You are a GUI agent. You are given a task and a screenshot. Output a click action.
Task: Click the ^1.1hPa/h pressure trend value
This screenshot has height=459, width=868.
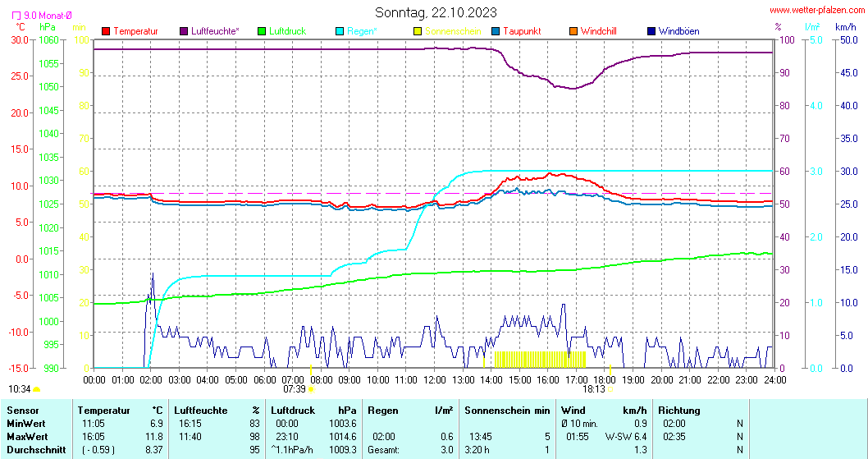coord(292,450)
